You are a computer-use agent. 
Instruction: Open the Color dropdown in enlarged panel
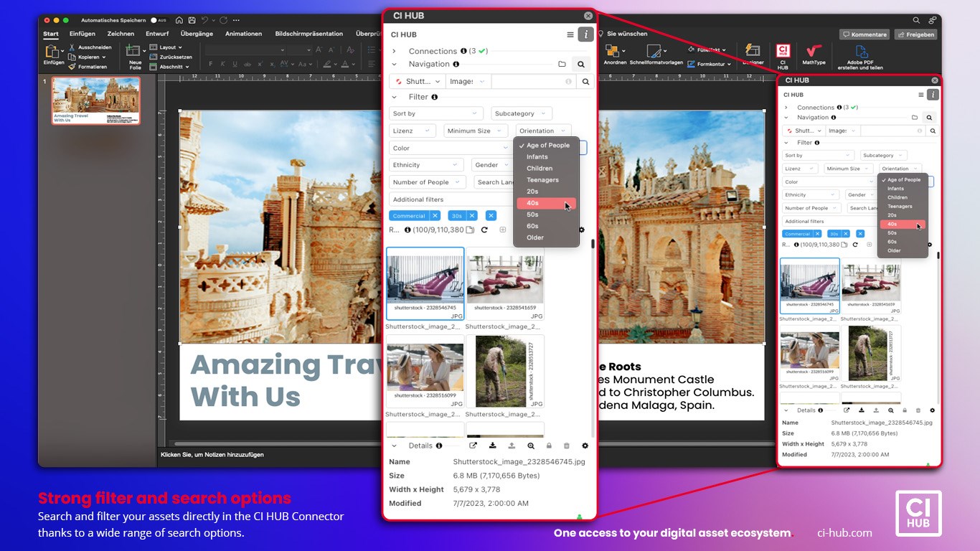[x=451, y=148]
